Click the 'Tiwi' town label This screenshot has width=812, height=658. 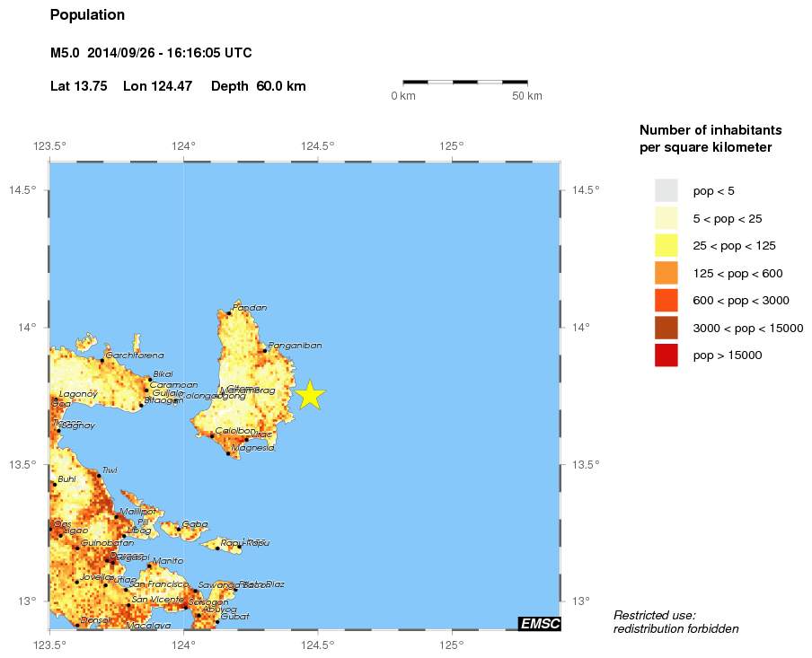tap(110, 470)
